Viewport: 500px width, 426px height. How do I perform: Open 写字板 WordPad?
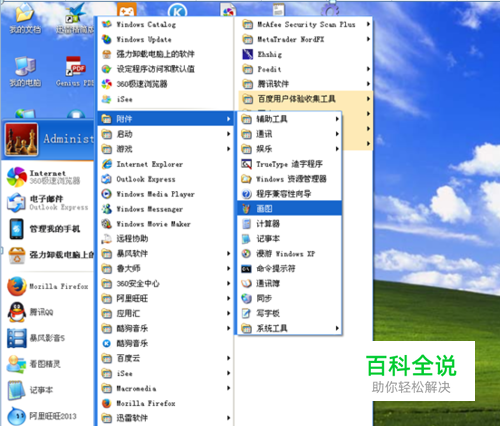point(289,313)
